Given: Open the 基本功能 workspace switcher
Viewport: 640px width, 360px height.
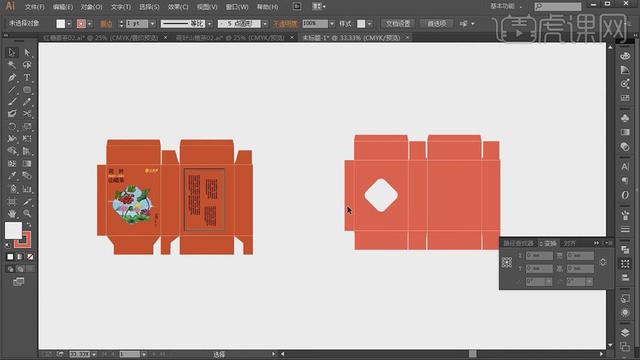Looking at the screenshot, I should 506,7.
